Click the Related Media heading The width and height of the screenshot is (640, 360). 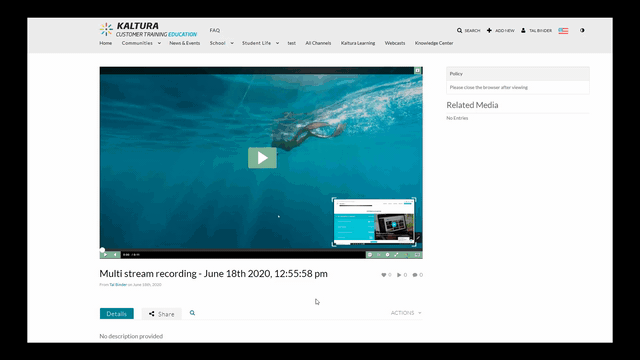click(x=472, y=105)
